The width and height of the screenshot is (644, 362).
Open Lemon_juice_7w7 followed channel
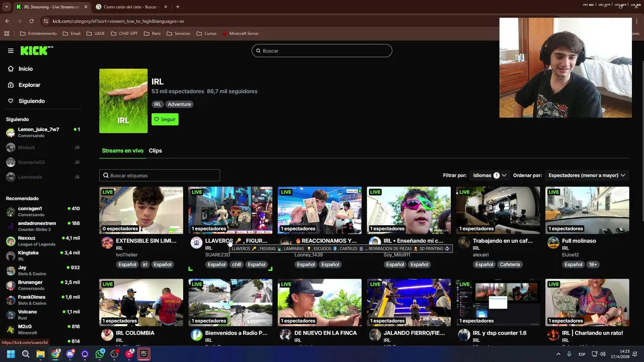click(43, 132)
